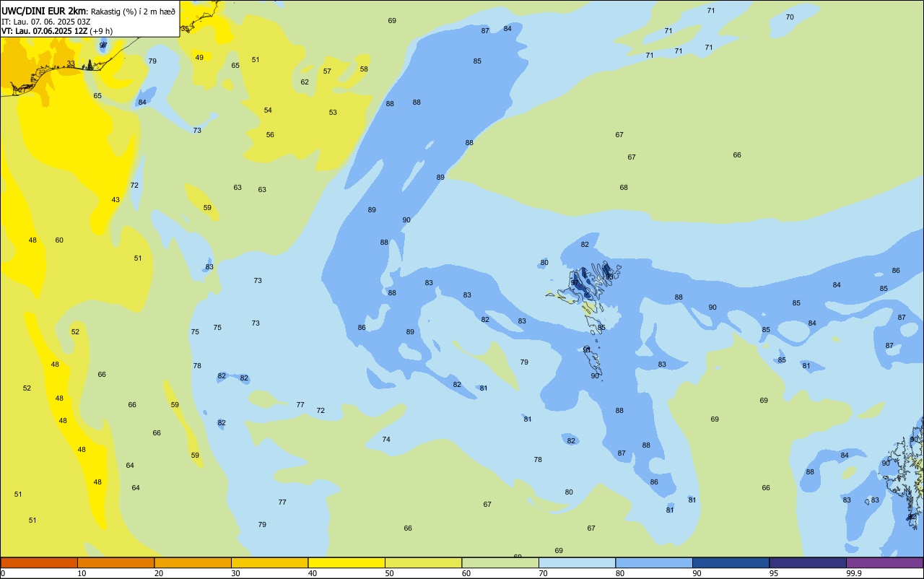Viewport: 924px width, 579px height.
Task: Click the map humidity value '58'
Action: pyautogui.click(x=364, y=69)
